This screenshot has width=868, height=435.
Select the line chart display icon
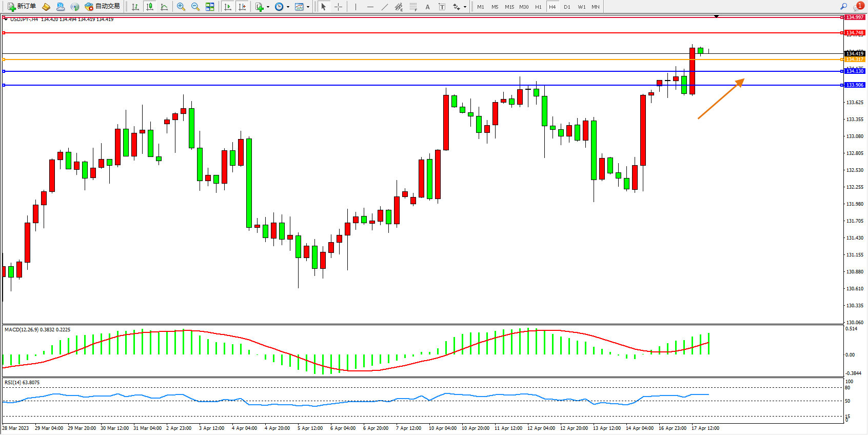(x=164, y=7)
